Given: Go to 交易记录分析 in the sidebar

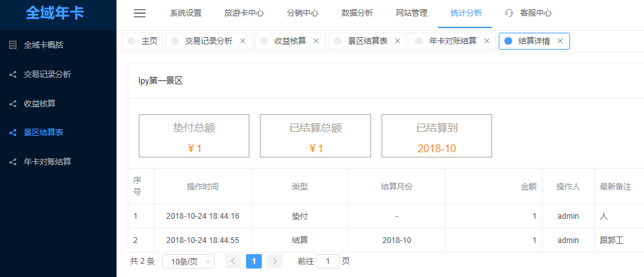Looking at the screenshot, I should pyautogui.click(x=47, y=74).
